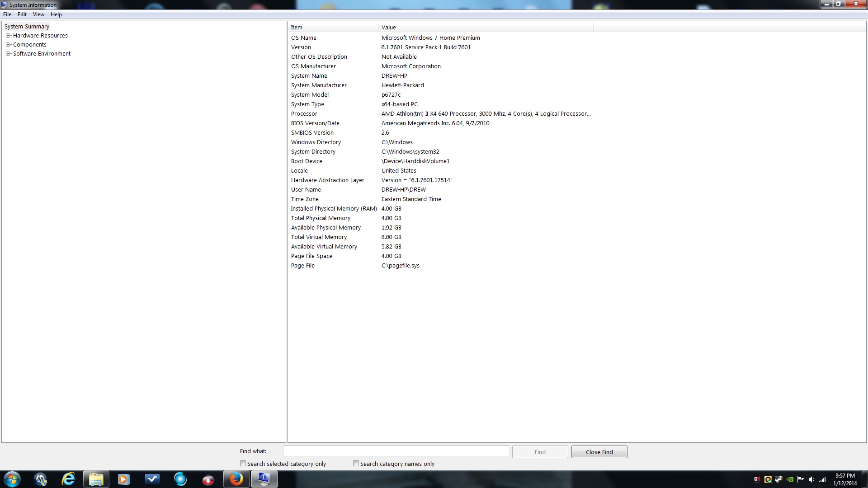This screenshot has width=868, height=488.
Task: Click the Close Find button
Action: (x=599, y=452)
